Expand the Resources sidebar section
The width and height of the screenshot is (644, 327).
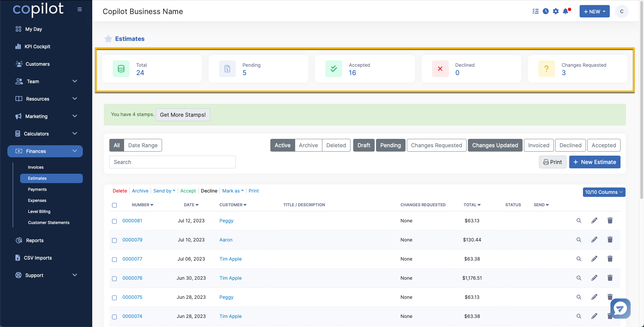coord(75,99)
